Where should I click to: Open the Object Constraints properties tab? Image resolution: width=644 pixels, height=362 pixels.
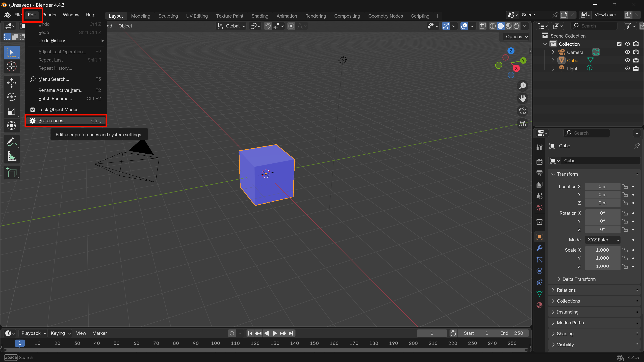tap(539, 283)
